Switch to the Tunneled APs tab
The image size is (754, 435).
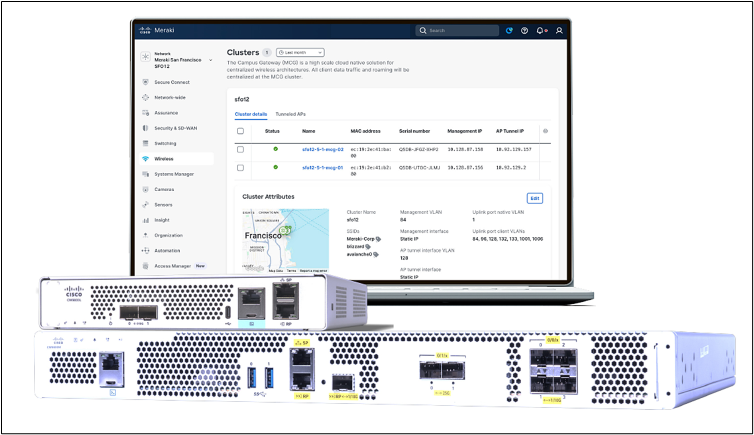(x=290, y=114)
